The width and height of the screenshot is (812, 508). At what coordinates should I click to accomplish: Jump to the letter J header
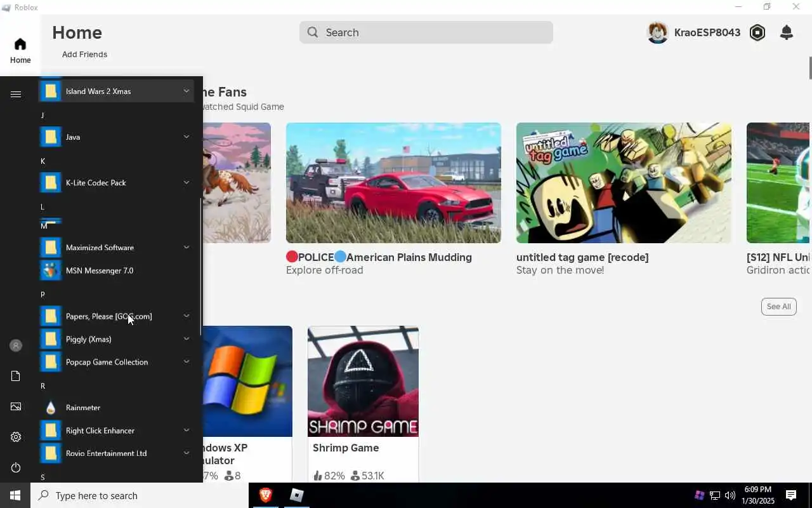click(43, 116)
